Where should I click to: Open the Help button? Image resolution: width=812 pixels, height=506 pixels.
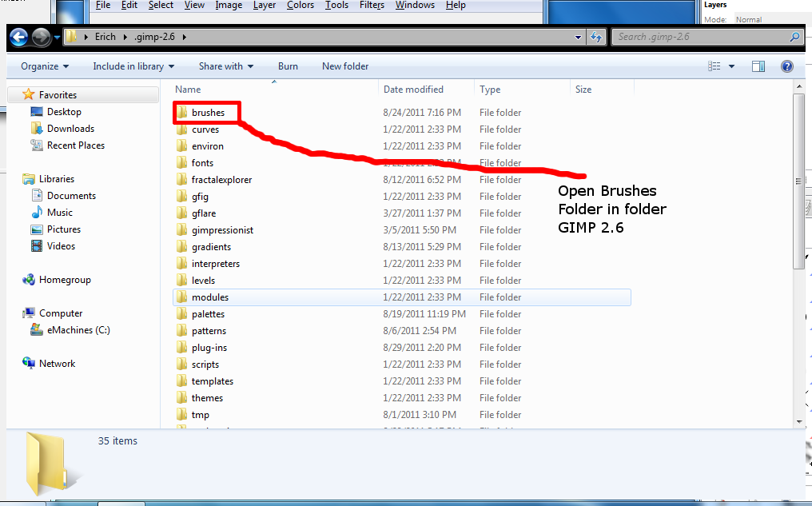point(787,66)
